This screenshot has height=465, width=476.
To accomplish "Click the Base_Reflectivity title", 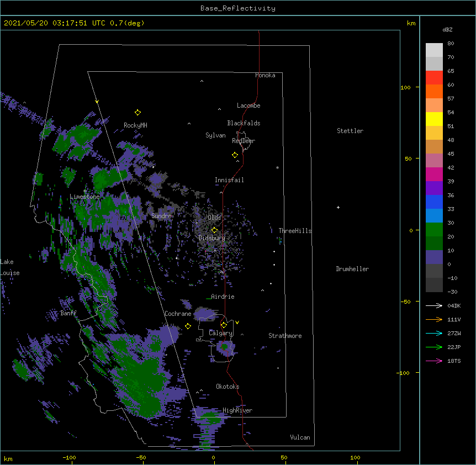I will [x=238, y=8].
